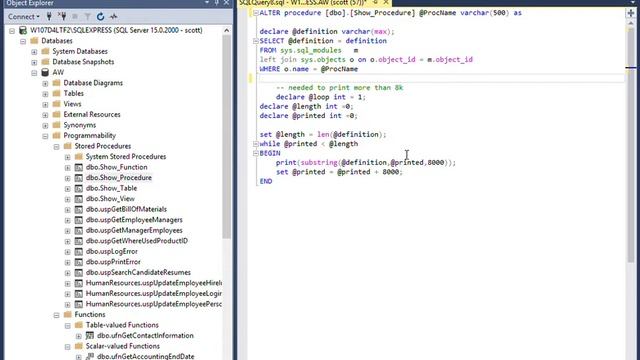The width and height of the screenshot is (640, 360).
Task: Click the dbo.uspSearchCandidateResumes procedure icon
Action: [78, 273]
